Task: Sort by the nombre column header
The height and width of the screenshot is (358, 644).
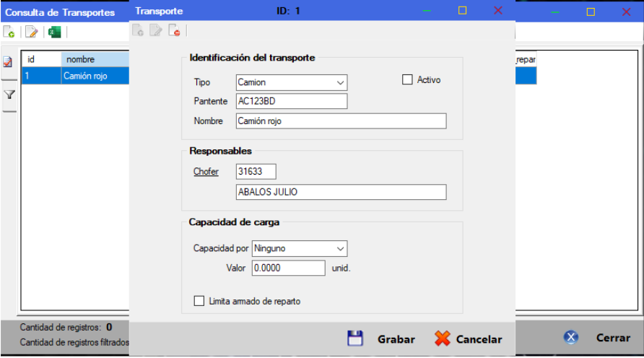Action: point(95,59)
